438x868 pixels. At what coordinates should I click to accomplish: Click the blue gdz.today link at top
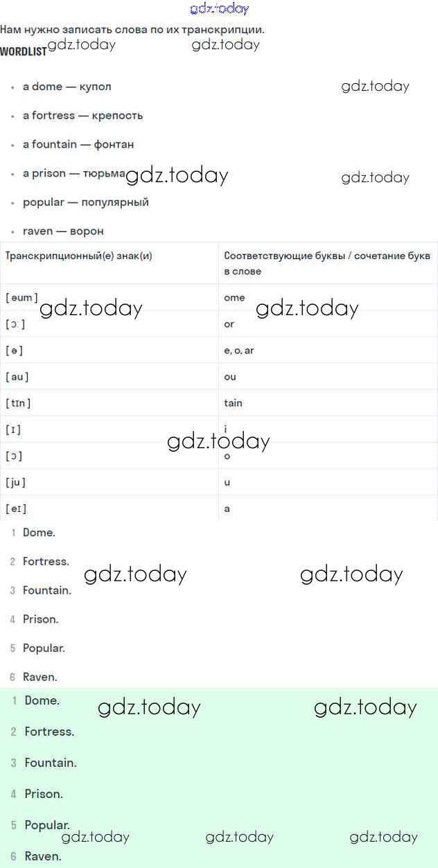point(219,9)
